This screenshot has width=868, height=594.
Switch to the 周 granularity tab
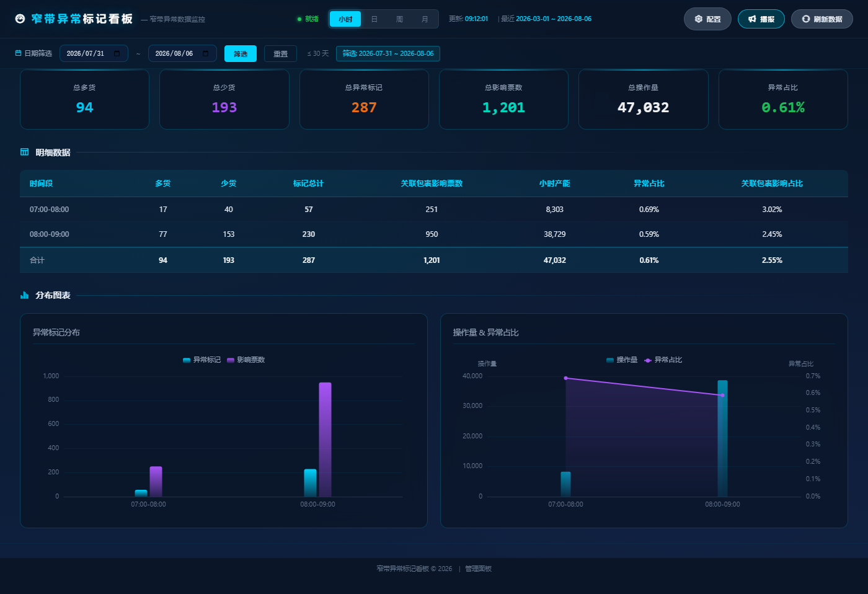[x=399, y=19]
